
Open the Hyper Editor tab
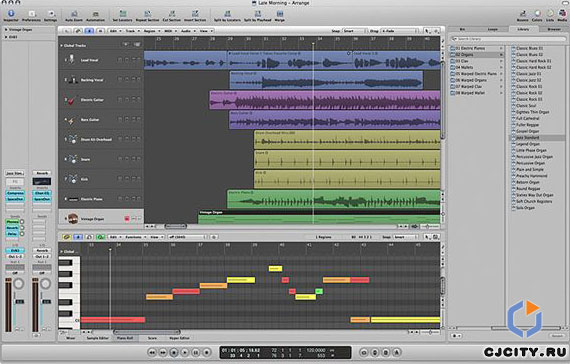click(180, 338)
